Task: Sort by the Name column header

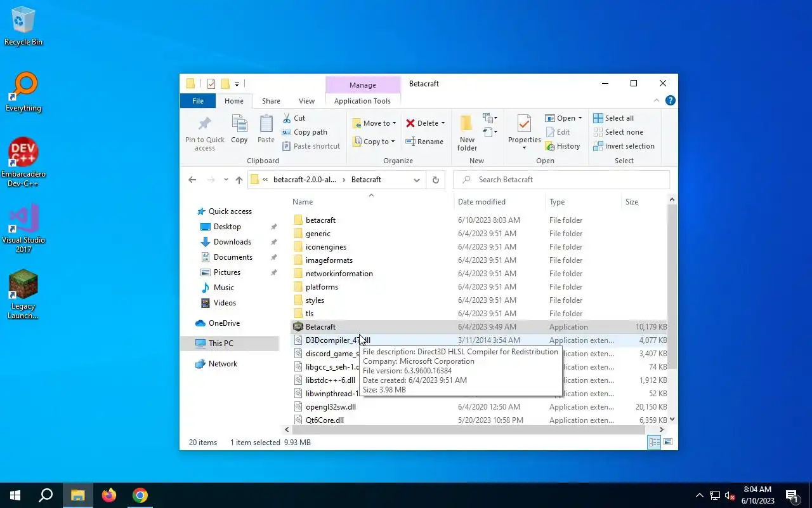Action: pos(371,201)
